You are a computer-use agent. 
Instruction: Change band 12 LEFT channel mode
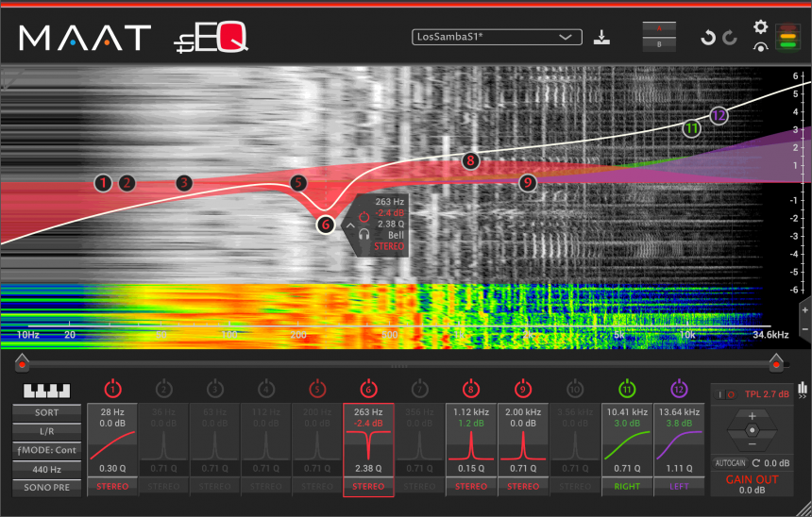point(678,487)
